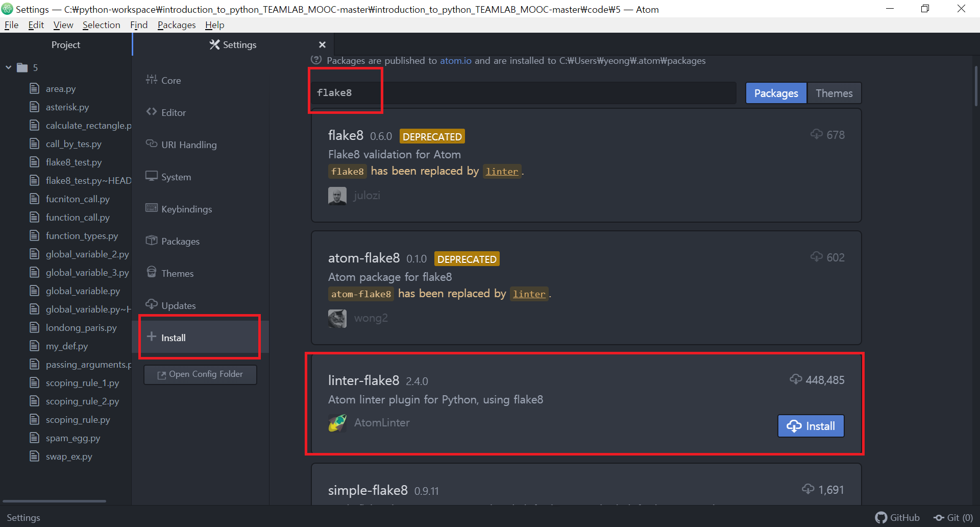The image size is (980, 527).
Task: Open Editor settings code icon
Action: [151, 111]
